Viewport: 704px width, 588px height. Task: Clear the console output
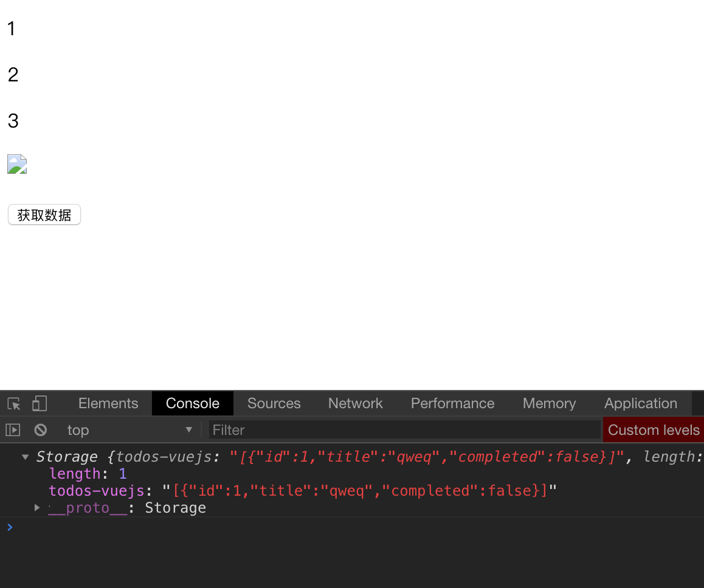click(x=40, y=429)
